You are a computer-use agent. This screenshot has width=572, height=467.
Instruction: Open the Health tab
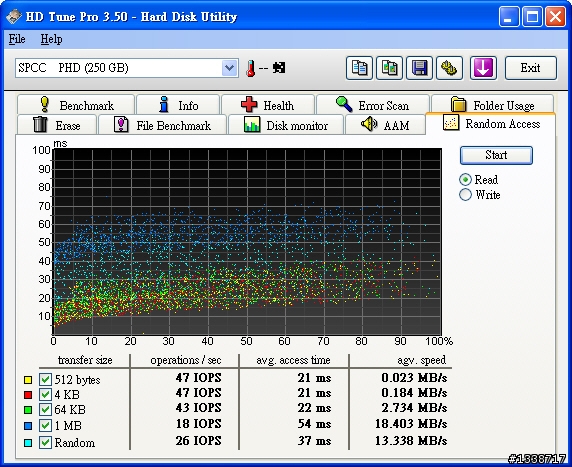point(268,105)
